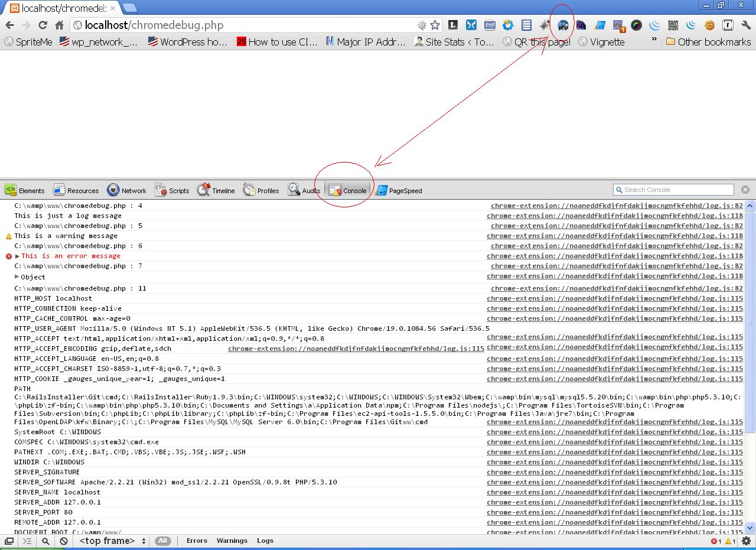
Task: Open log.js:82 link beside chromedebug.php : 4
Action: 617,206
